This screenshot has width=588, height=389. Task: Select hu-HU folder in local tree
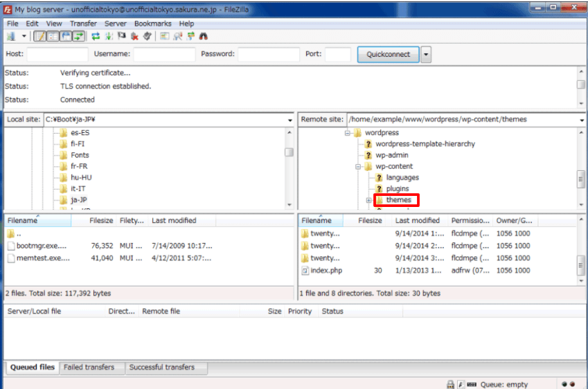(81, 177)
